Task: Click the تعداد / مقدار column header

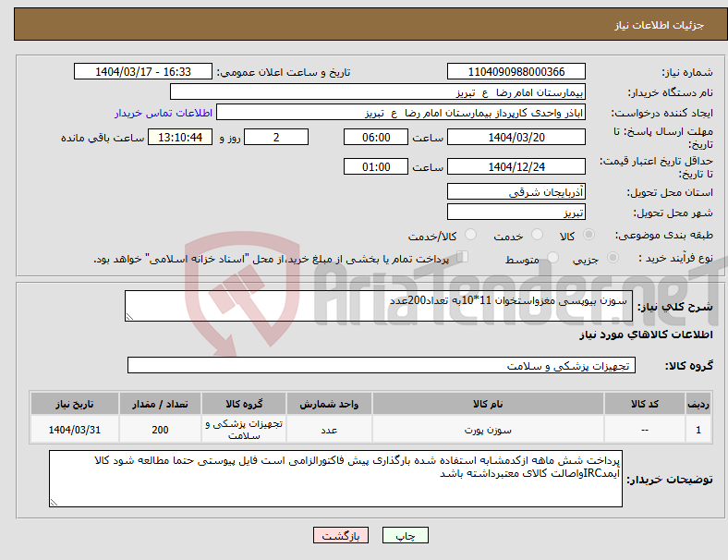Action: coord(160,404)
